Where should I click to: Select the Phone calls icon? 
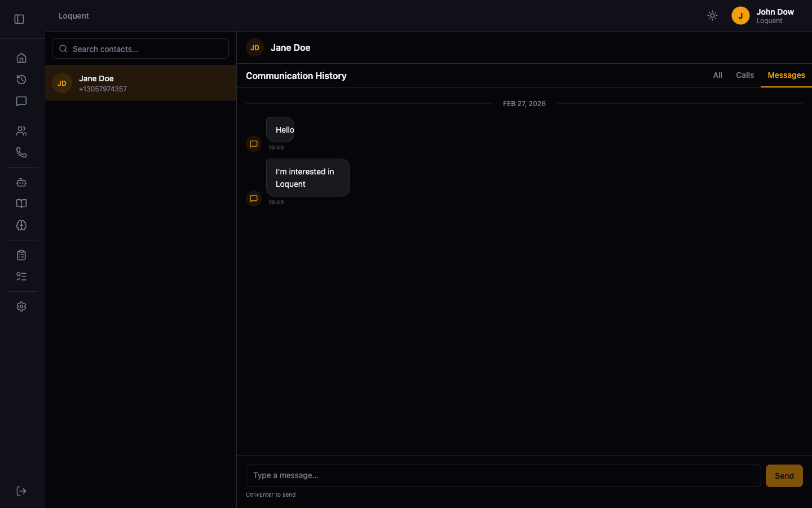pyautogui.click(x=21, y=152)
